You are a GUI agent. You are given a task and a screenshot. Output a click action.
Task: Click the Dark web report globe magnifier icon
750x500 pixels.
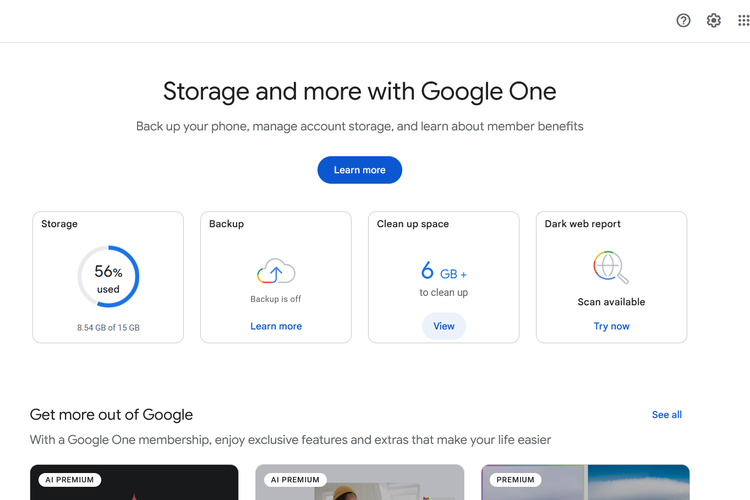611,267
